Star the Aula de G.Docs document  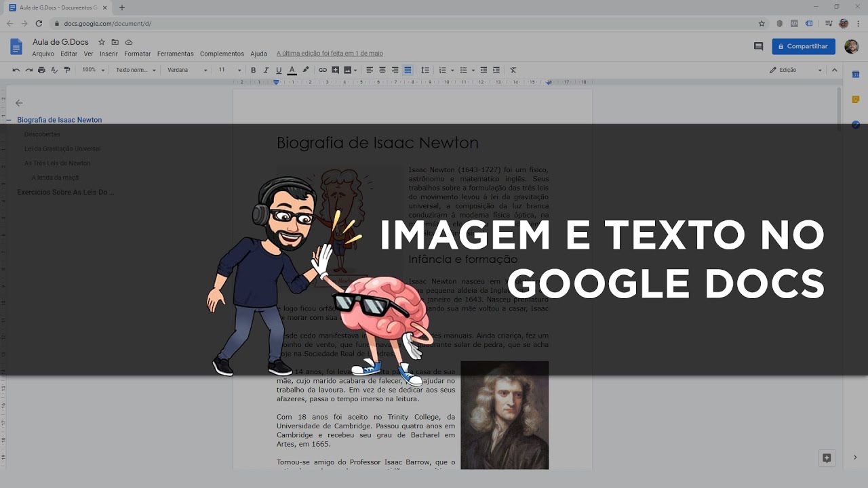(102, 42)
